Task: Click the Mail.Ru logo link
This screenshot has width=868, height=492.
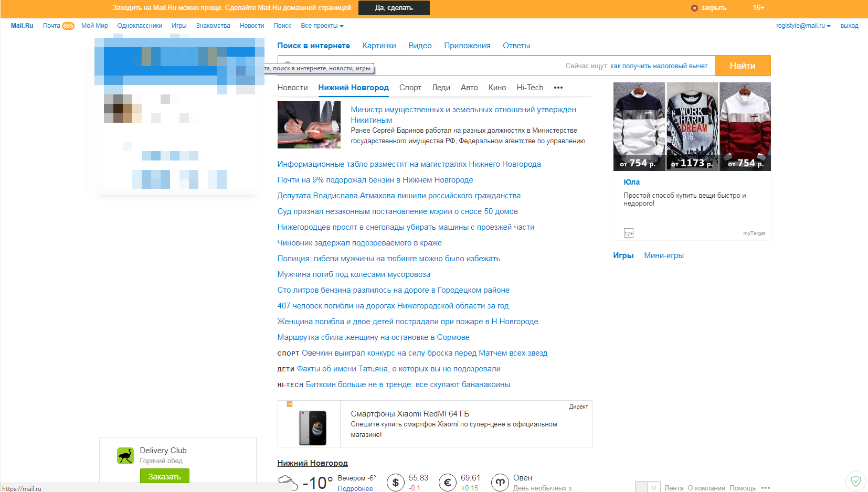Action: 22,26
